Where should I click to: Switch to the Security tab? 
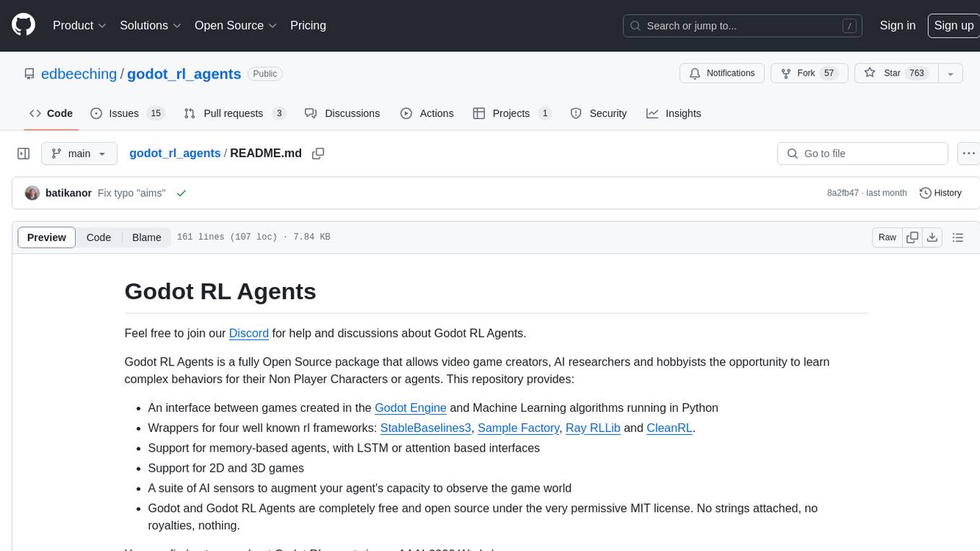(x=598, y=113)
